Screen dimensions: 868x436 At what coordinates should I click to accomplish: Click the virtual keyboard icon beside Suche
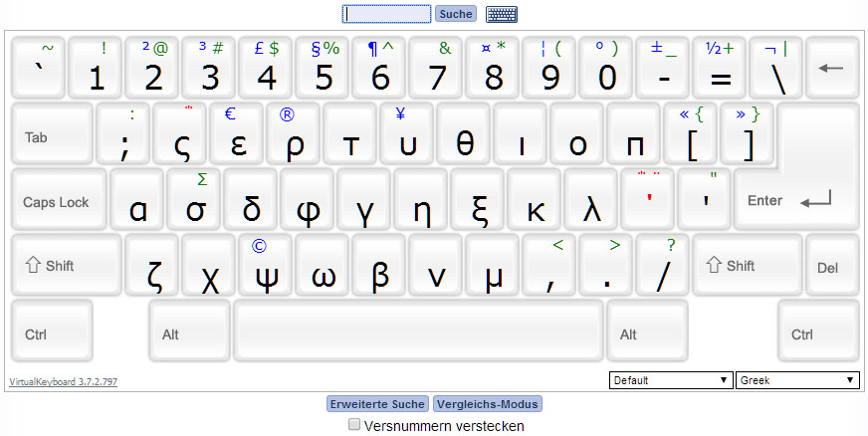point(502,14)
